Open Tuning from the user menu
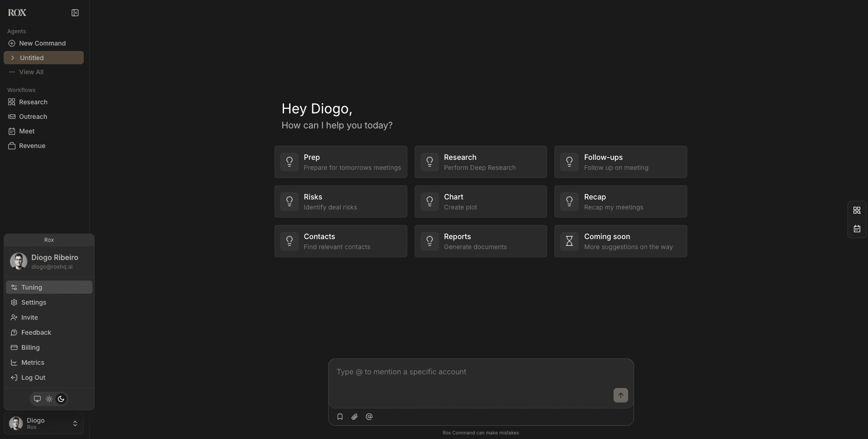The width and height of the screenshot is (868, 439). coord(31,287)
